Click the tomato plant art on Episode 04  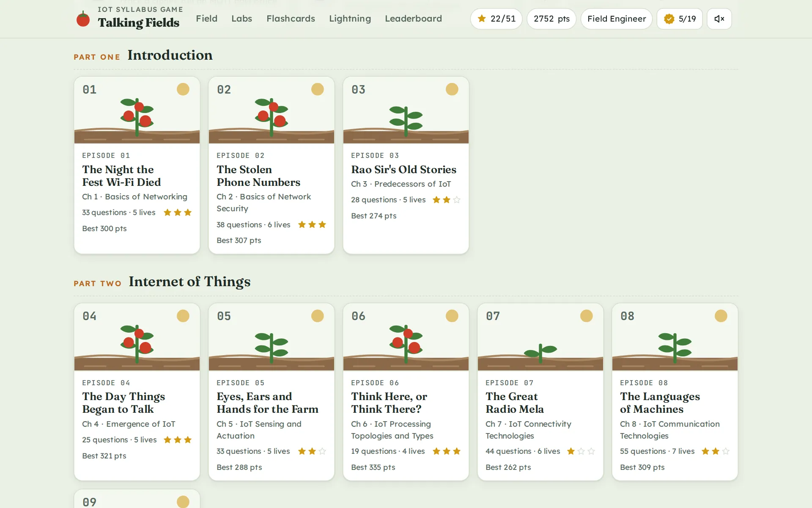click(x=137, y=344)
